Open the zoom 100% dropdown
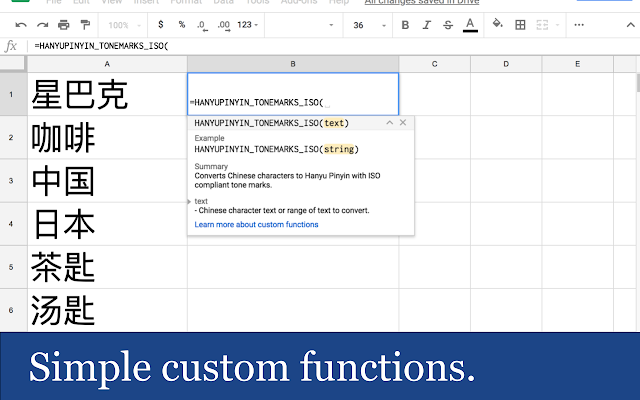 click(124, 25)
